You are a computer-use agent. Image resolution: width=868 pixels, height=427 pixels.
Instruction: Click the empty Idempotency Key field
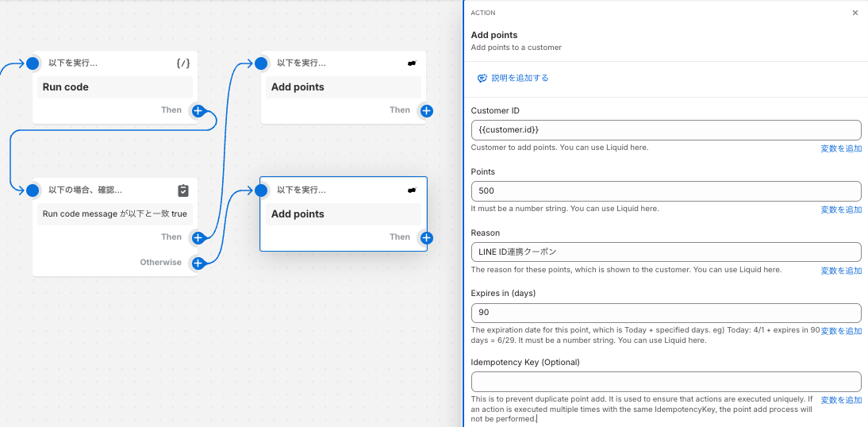(x=666, y=382)
